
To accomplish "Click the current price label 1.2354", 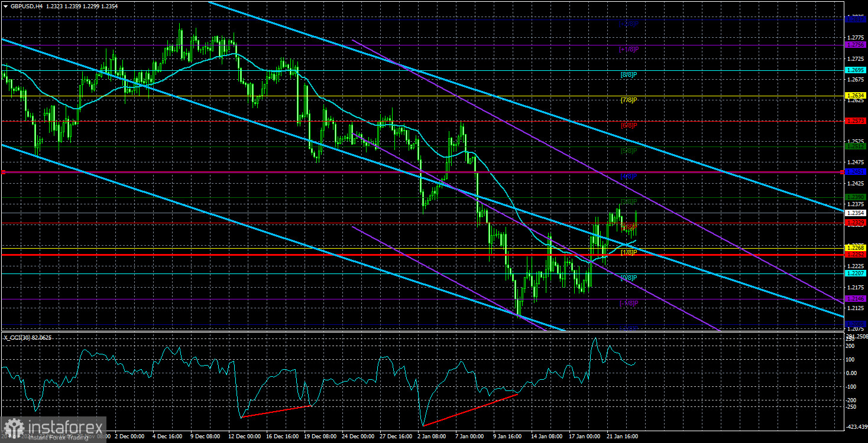I will pyautogui.click(x=856, y=213).
